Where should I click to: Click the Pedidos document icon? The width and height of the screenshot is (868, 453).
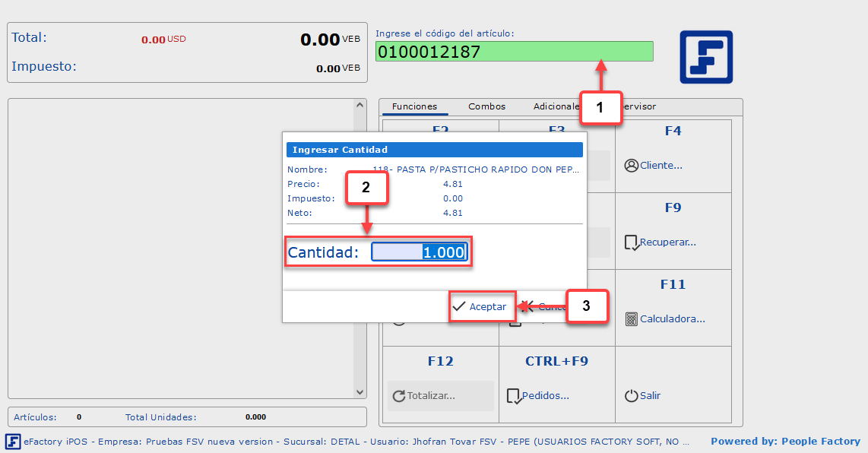click(514, 396)
